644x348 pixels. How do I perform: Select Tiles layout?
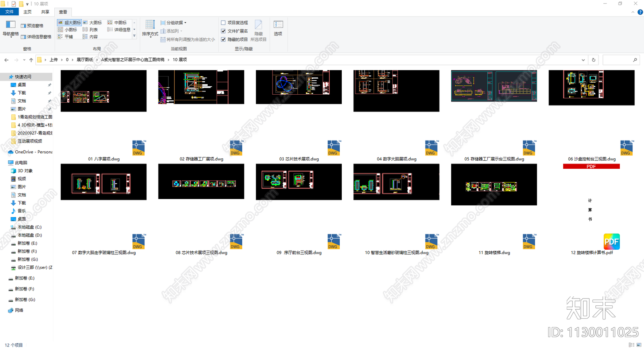[x=65, y=37]
